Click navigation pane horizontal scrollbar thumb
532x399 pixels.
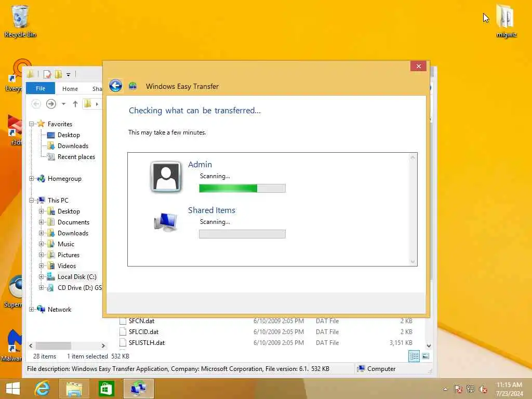[x=54, y=345]
